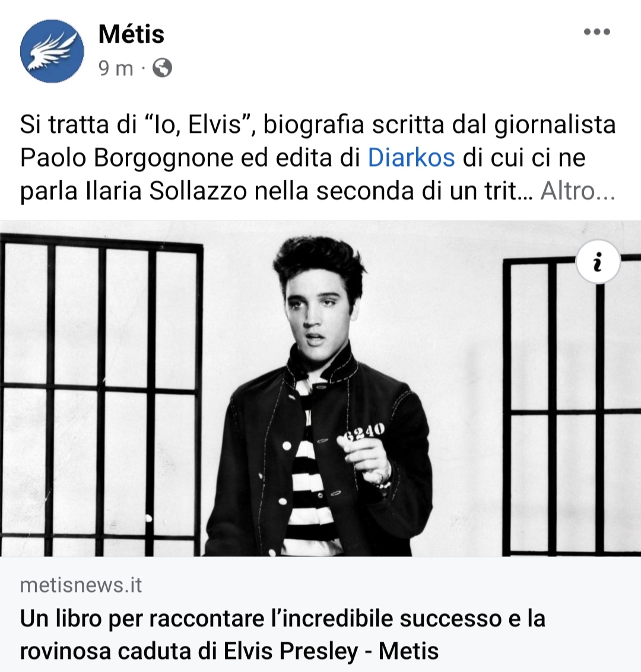Tap the globe public-audience icon
The image size is (641, 672).
click(x=163, y=68)
